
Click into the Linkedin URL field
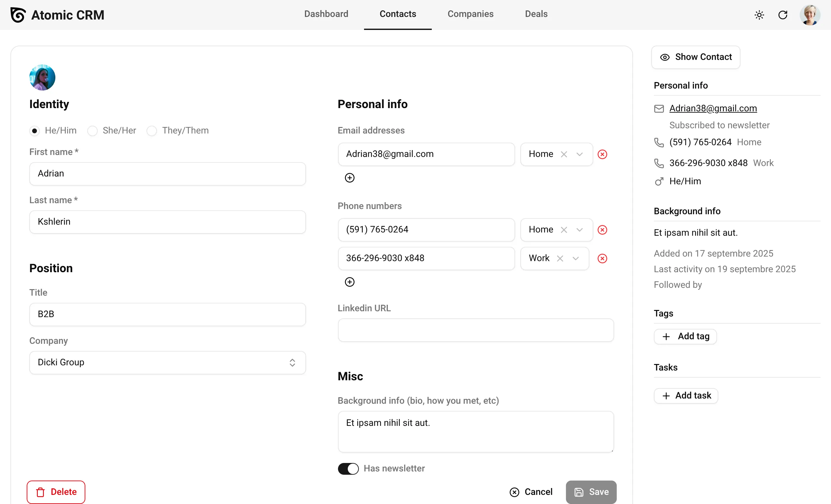click(x=475, y=330)
